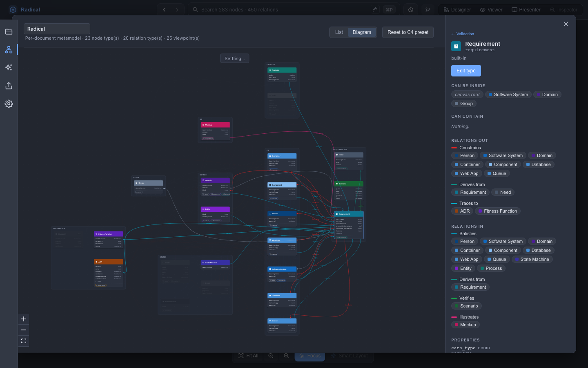Switch to the List view
The height and width of the screenshot is (368, 588).
339,32
